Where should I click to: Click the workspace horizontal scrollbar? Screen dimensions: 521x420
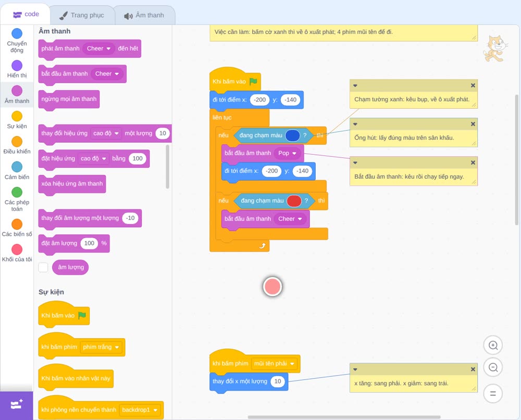tap(344, 417)
